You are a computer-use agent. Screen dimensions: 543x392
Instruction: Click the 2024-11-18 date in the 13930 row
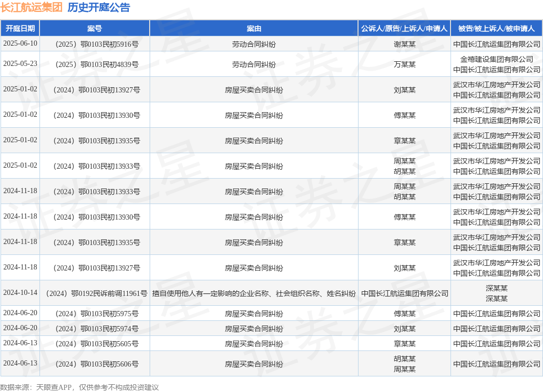click(x=20, y=216)
